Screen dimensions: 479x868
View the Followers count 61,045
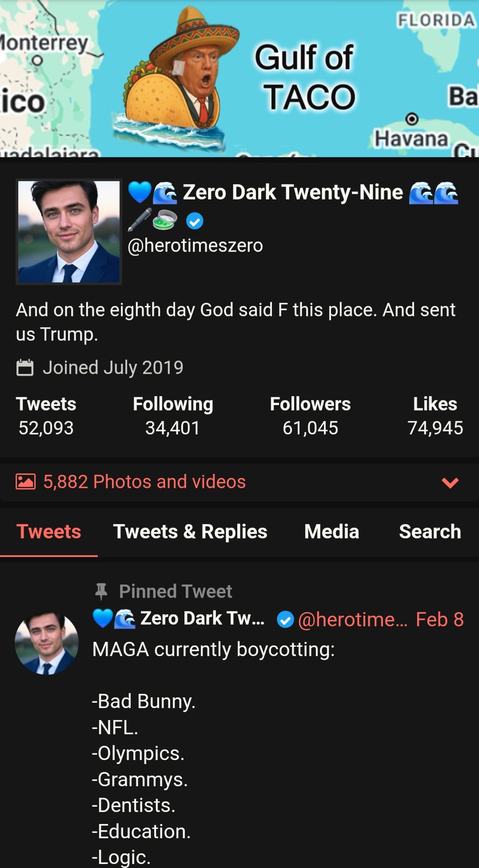(310, 416)
